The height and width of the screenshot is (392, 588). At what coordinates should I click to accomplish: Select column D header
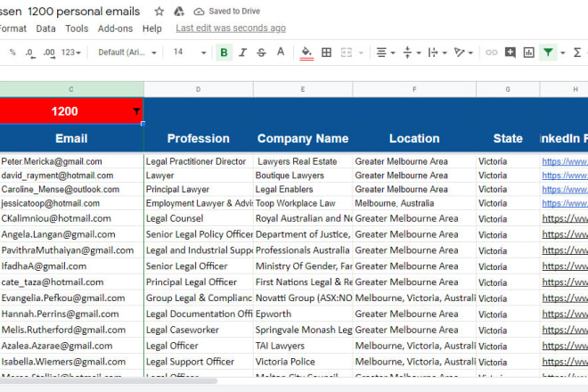(x=199, y=89)
